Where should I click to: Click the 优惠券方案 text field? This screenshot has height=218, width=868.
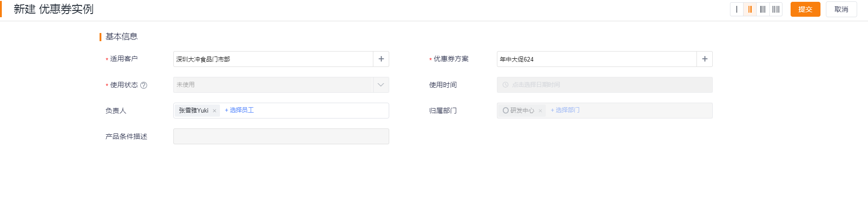[x=597, y=59]
